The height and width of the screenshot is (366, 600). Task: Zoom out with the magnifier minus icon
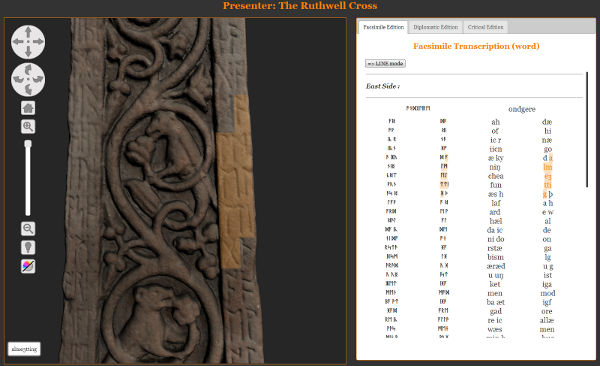(28, 229)
